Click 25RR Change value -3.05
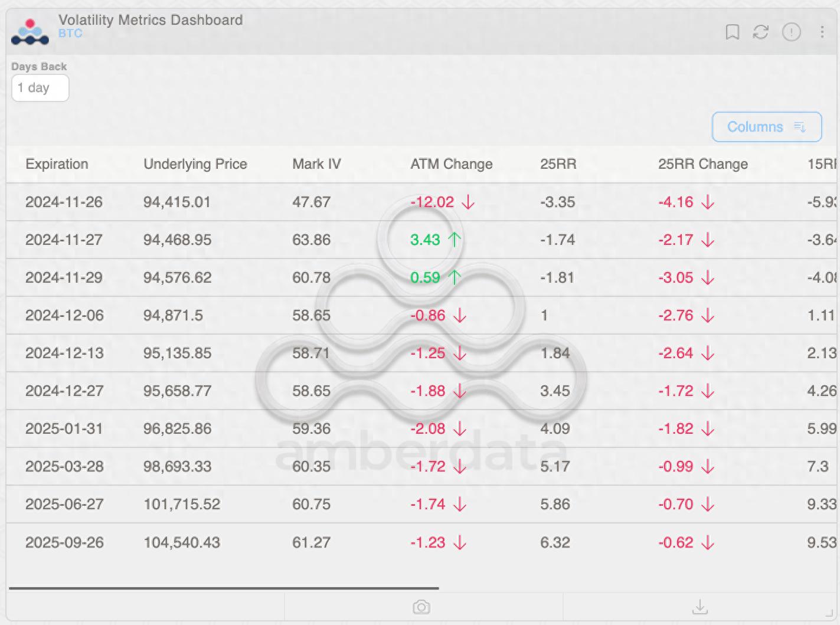The height and width of the screenshot is (625, 840). tap(676, 277)
